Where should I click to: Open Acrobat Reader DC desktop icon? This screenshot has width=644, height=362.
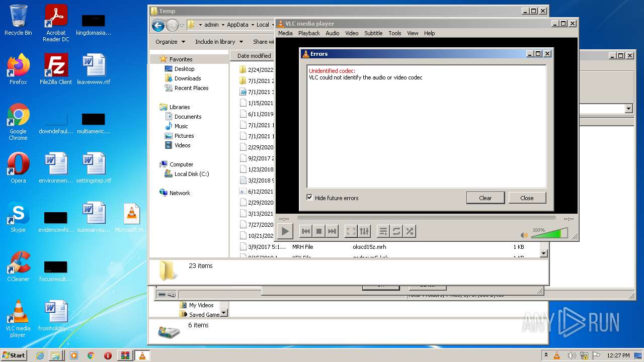[56, 23]
